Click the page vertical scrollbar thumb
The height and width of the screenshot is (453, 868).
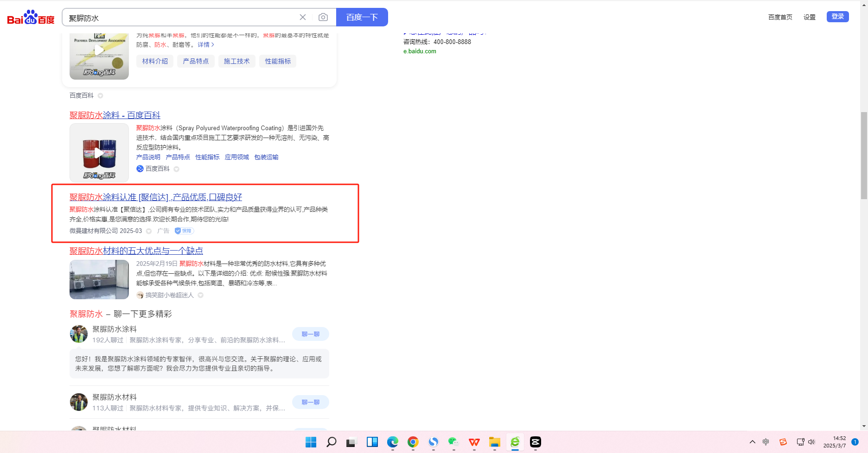(863, 155)
